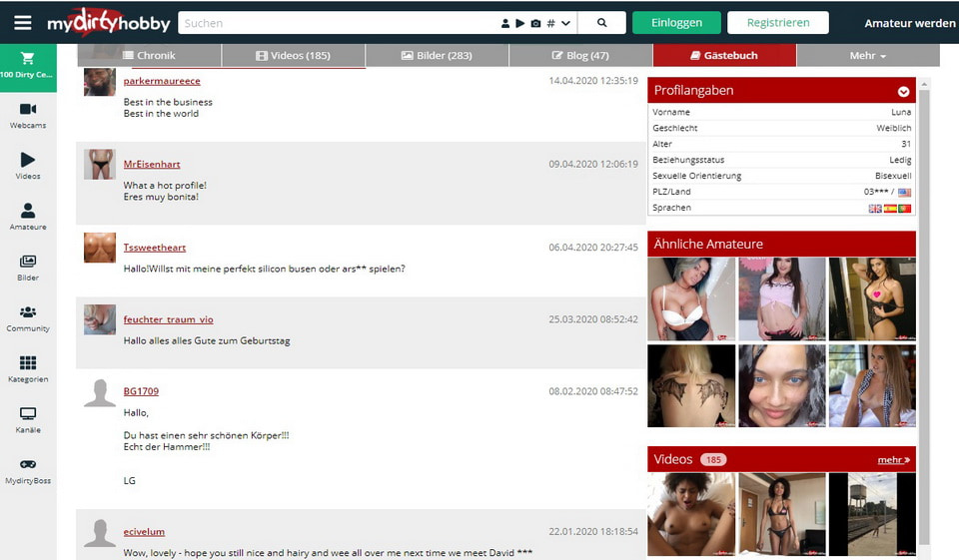The height and width of the screenshot is (560, 959).
Task: Switch to the Chronik tab
Action: (x=149, y=56)
